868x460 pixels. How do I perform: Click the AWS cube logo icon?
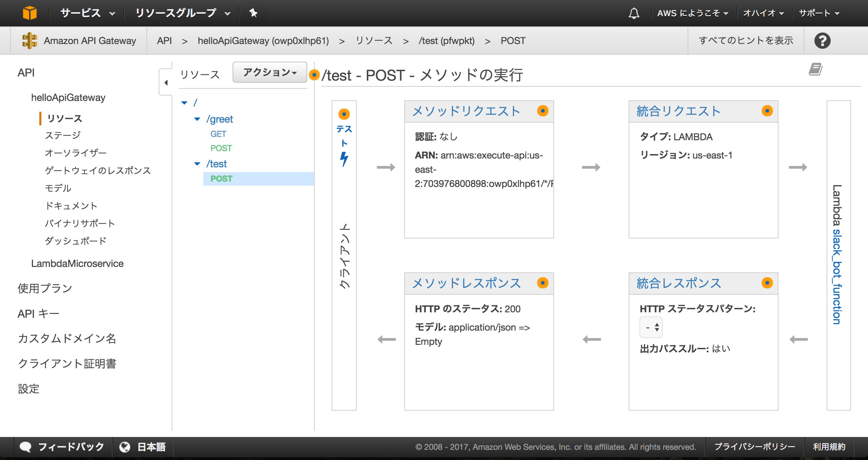click(29, 13)
